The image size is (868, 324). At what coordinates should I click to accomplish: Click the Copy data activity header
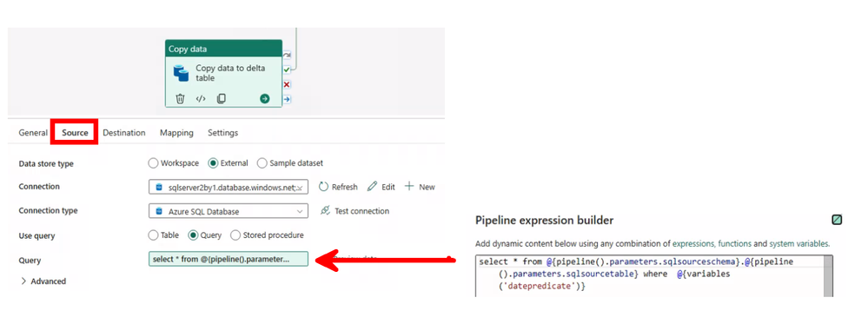[223, 49]
